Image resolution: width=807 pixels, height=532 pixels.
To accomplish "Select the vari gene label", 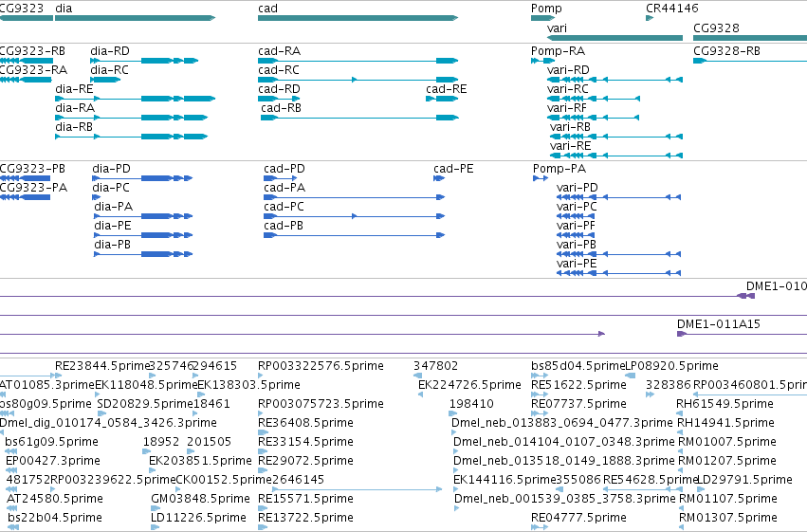I will tap(557, 28).
